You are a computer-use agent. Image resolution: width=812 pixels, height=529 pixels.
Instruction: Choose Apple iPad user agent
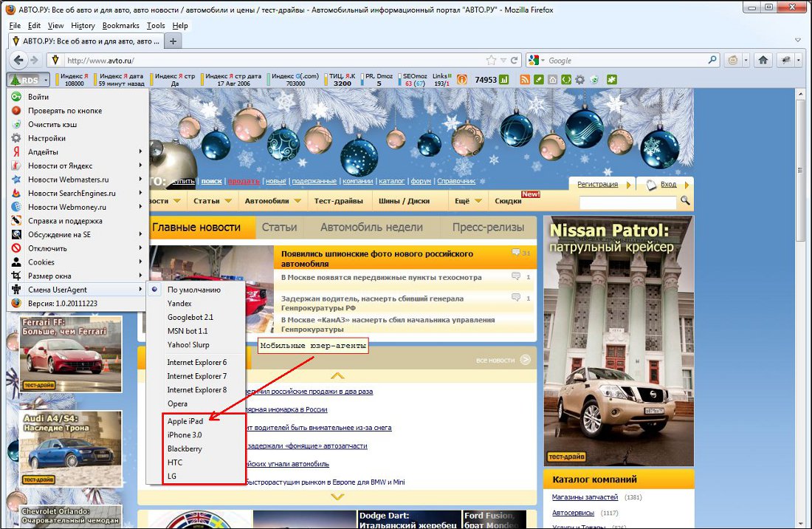[185, 421]
